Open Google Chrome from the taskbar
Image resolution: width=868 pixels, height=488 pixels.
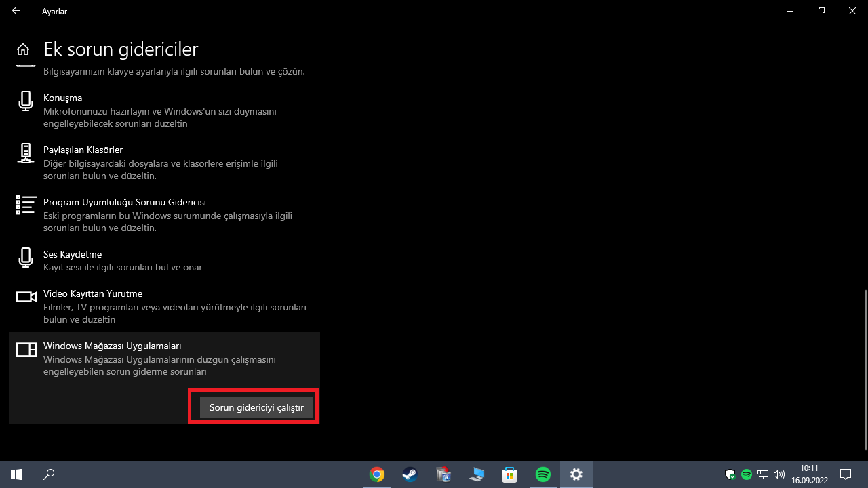point(377,474)
